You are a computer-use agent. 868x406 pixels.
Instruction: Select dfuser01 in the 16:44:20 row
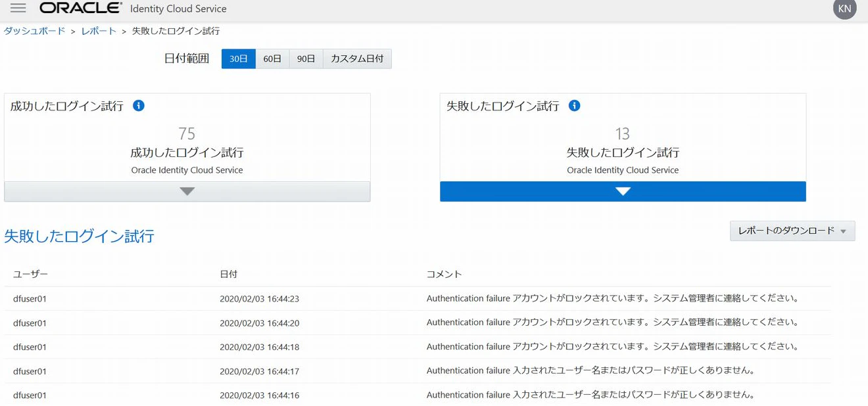click(x=30, y=323)
